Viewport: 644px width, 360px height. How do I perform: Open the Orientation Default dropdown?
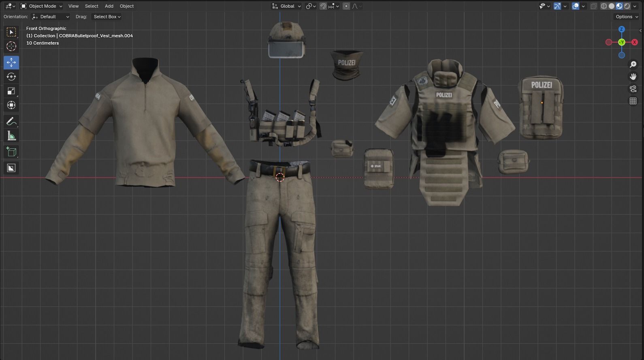coord(50,17)
